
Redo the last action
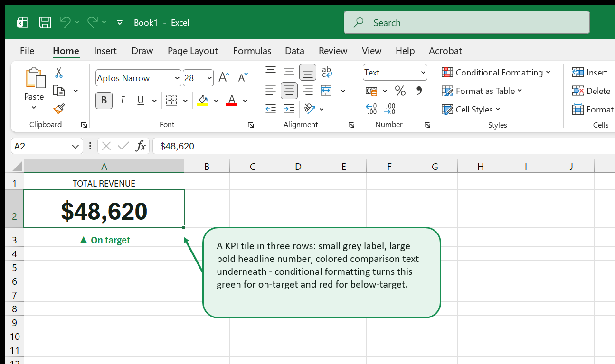point(93,22)
